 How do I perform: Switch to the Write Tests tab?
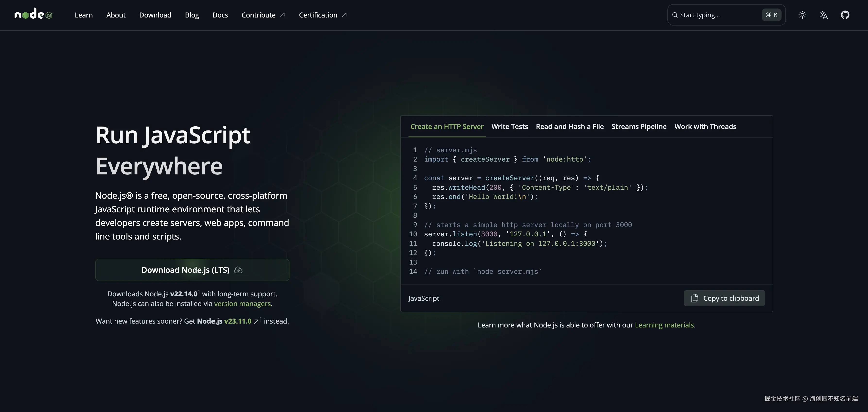(x=510, y=126)
